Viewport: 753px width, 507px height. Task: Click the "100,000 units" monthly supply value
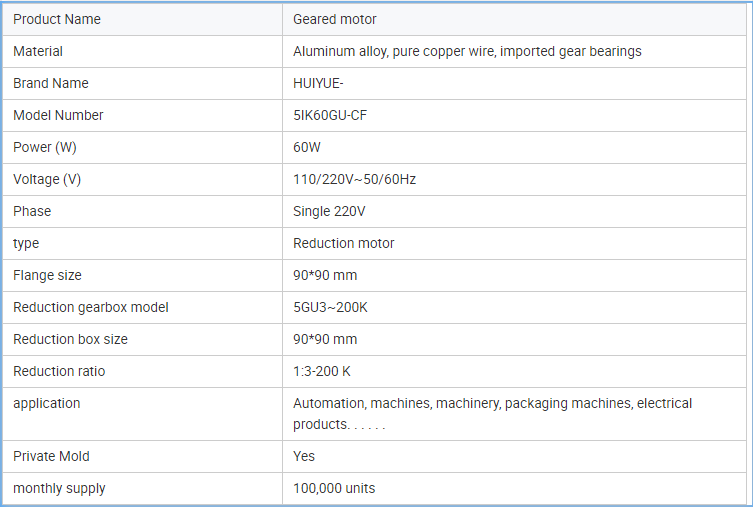pos(334,488)
